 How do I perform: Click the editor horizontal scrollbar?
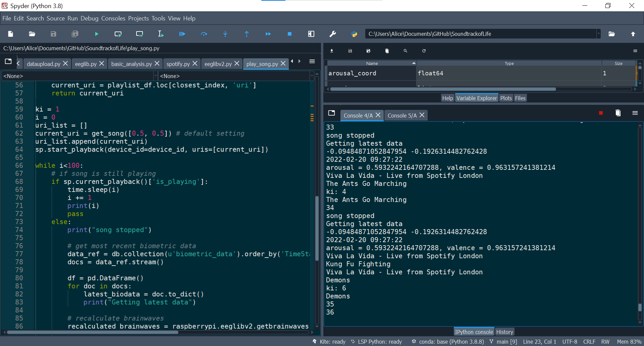tap(92, 333)
